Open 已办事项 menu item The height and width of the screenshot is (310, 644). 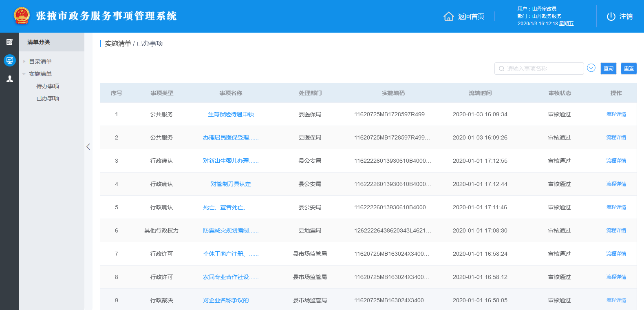(48, 98)
